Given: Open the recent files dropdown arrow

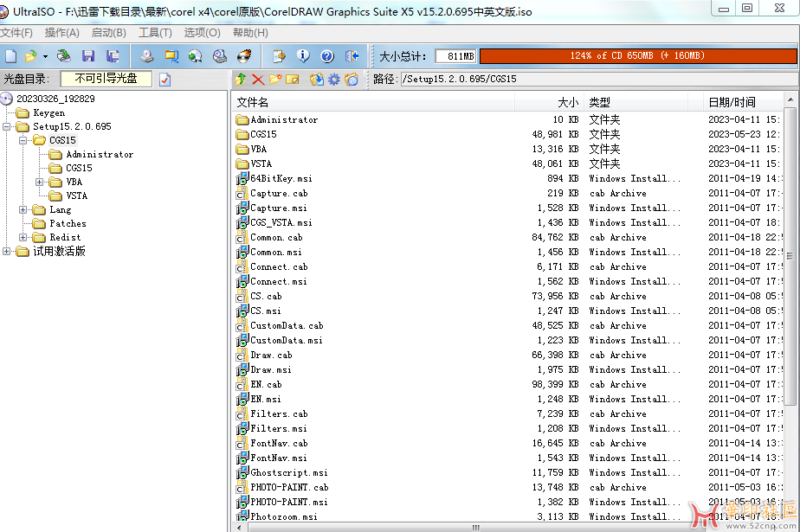Looking at the screenshot, I should [45, 56].
